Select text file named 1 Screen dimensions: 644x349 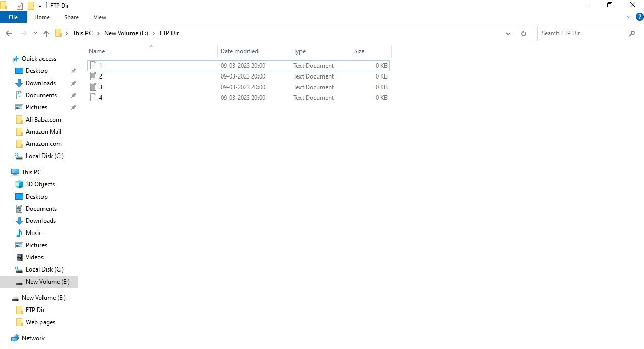(238, 66)
